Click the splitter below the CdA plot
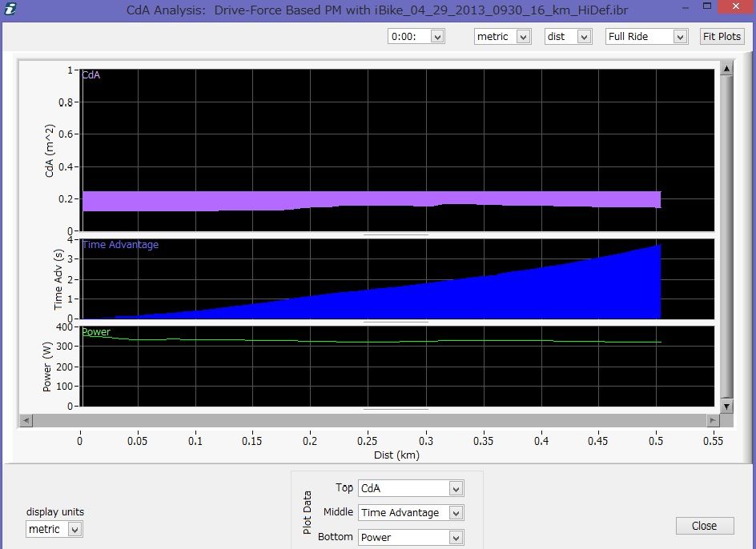The image size is (756, 549). pyautogui.click(x=396, y=234)
